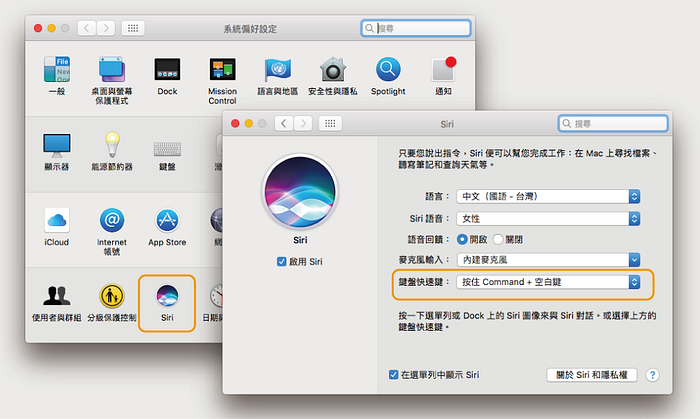Open 能源節約器 preferences
The width and height of the screenshot is (700, 419).
click(112, 145)
